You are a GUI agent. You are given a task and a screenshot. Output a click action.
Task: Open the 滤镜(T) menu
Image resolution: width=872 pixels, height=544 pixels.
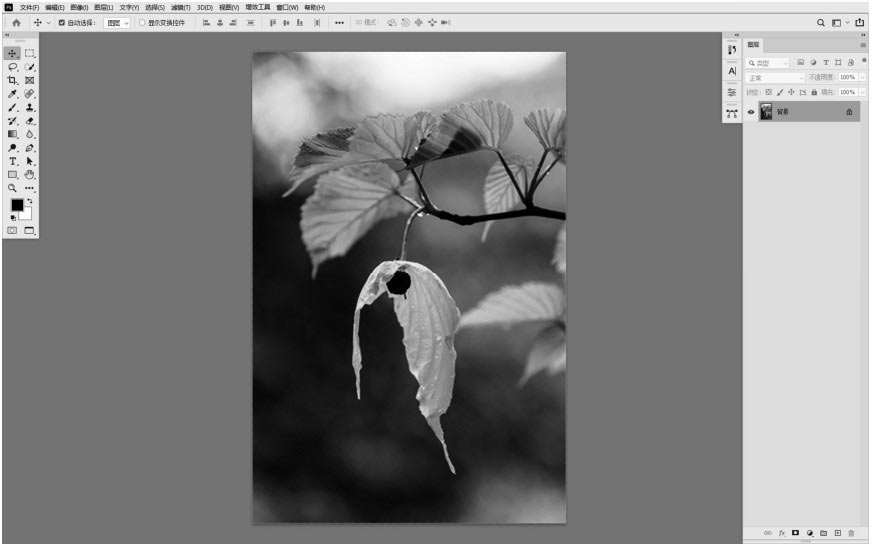[x=181, y=7]
